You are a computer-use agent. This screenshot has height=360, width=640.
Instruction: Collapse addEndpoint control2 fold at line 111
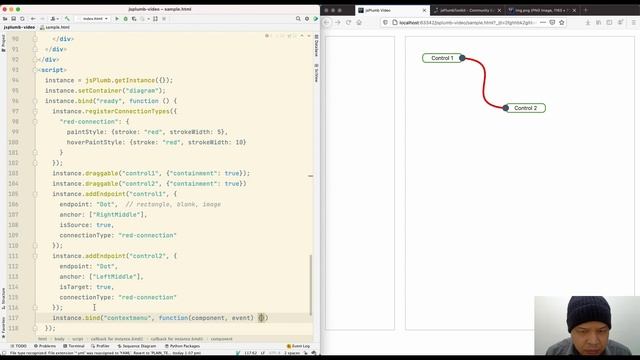pyautogui.click(x=35, y=256)
